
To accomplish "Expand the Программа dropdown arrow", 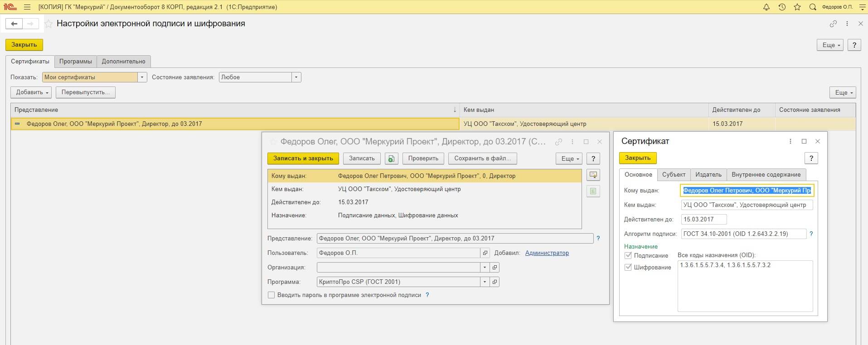I will click(485, 282).
